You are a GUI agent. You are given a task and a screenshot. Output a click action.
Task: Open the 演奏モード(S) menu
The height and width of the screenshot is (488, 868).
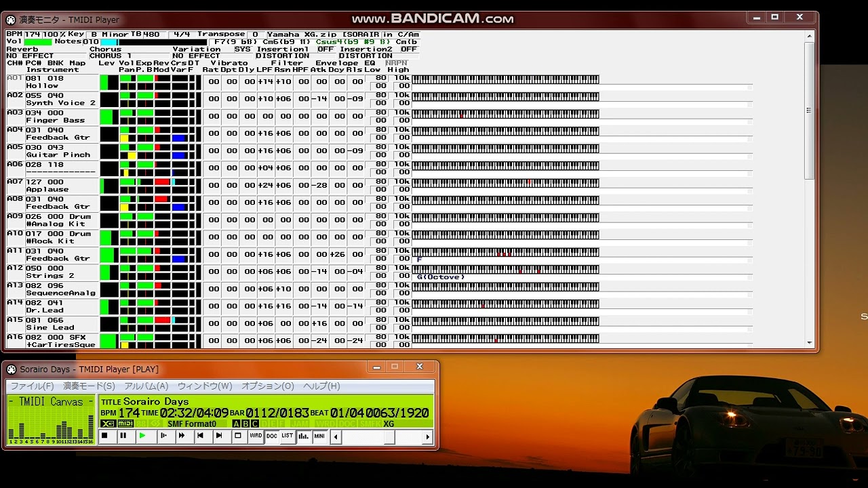89,386
